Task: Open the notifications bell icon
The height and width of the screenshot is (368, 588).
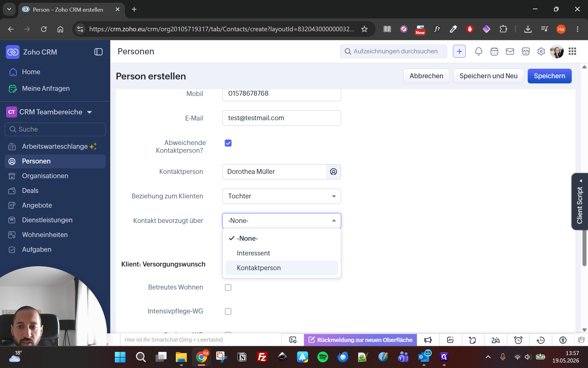Action: 478,51
